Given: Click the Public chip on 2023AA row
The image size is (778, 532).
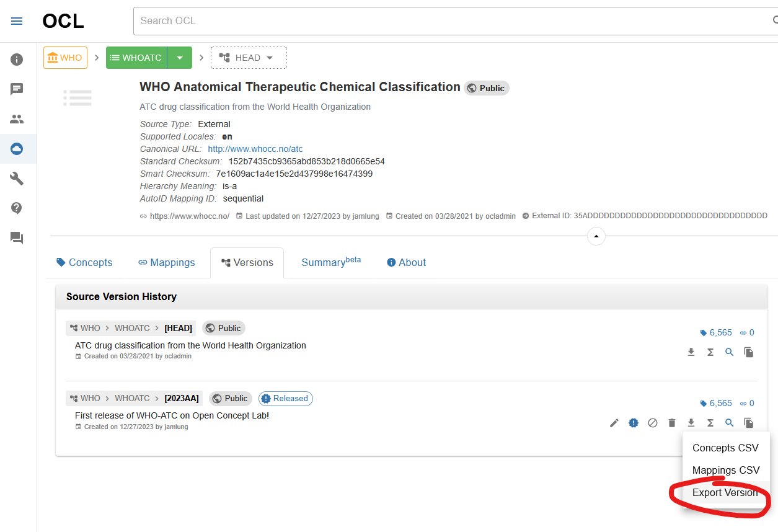Looking at the screenshot, I should click(x=231, y=399).
